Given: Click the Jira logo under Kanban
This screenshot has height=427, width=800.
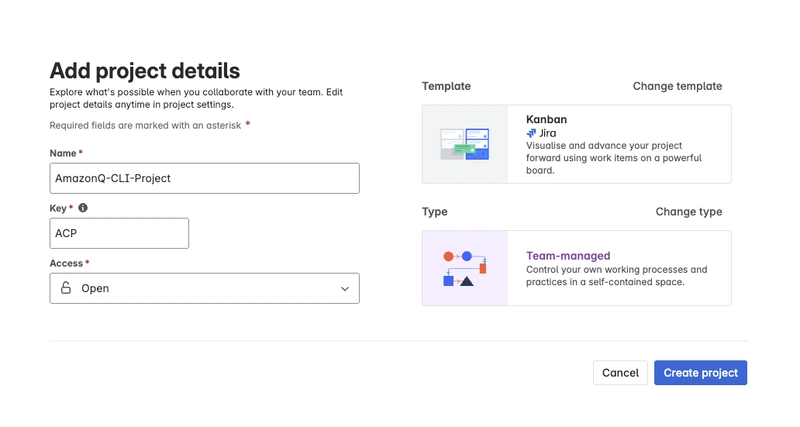Looking at the screenshot, I should (x=531, y=133).
